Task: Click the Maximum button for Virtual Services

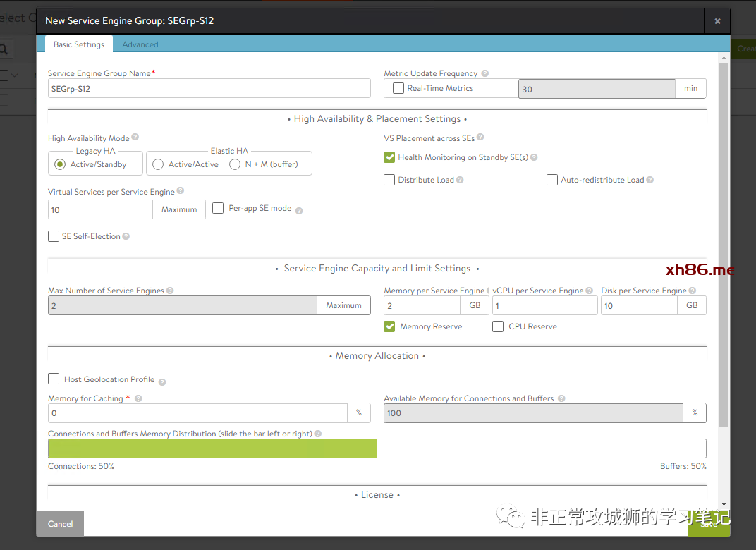Action: pyautogui.click(x=179, y=209)
